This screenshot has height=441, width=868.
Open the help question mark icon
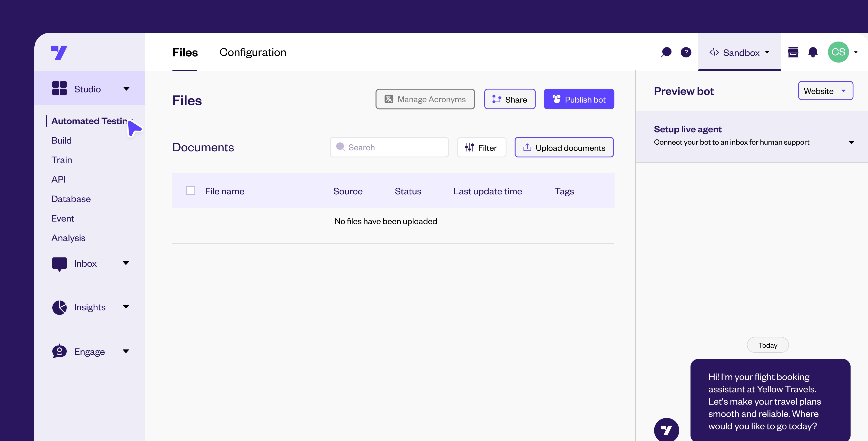point(686,52)
